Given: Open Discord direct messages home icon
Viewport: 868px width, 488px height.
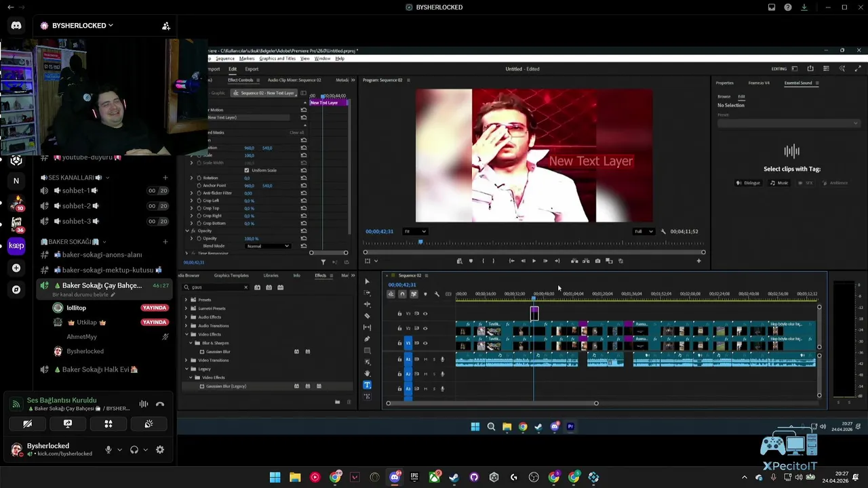Looking at the screenshot, I should coord(16,26).
